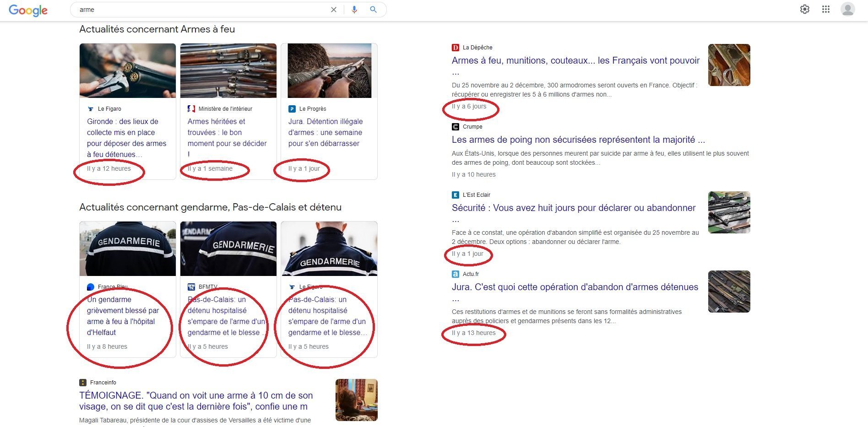Open the 'TÉMOIGNAGE' Franceinfo article
Screen dimensions: 868x427
(196, 401)
